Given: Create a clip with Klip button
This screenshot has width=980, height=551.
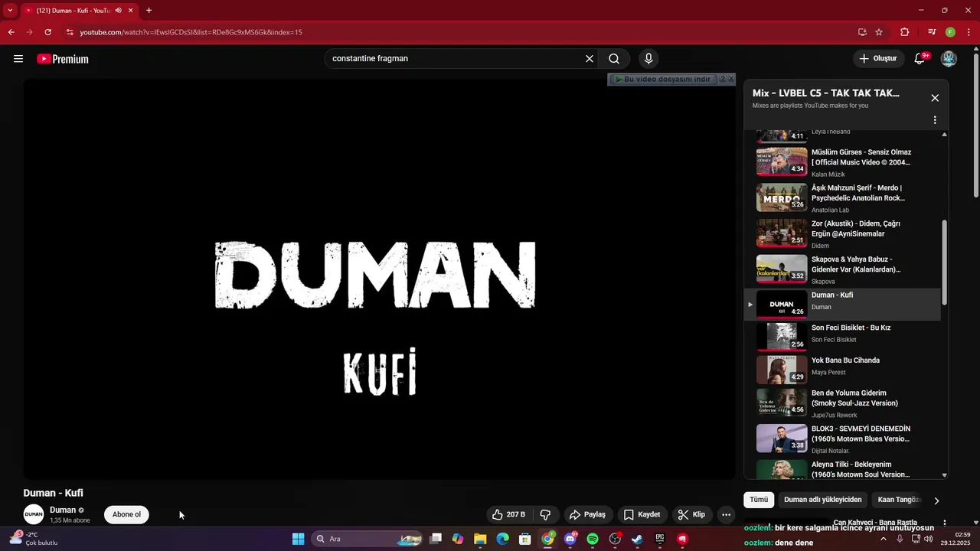Looking at the screenshot, I should pos(691,514).
